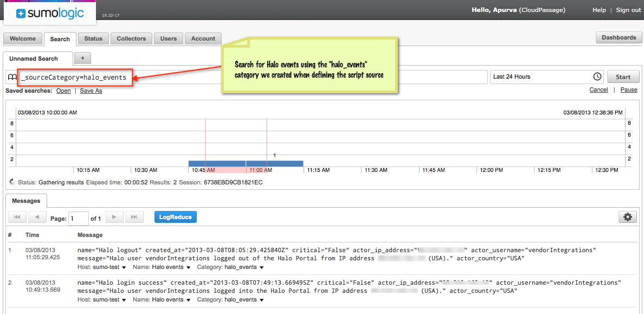644x314 pixels.
Task: Open the search library book icon
Action: click(x=12, y=77)
